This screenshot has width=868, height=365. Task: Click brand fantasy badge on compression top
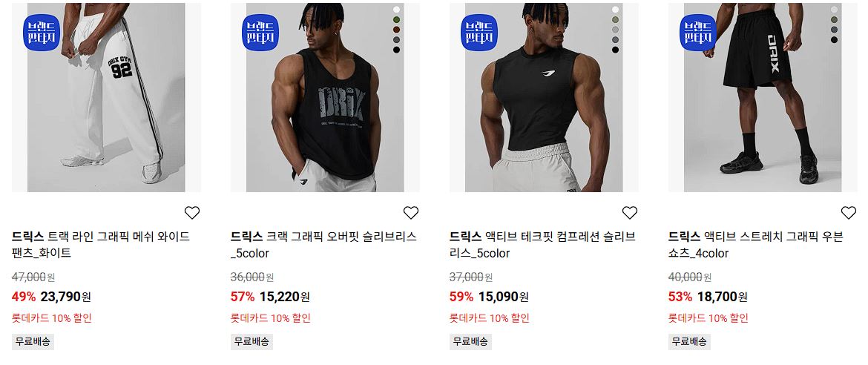479,33
